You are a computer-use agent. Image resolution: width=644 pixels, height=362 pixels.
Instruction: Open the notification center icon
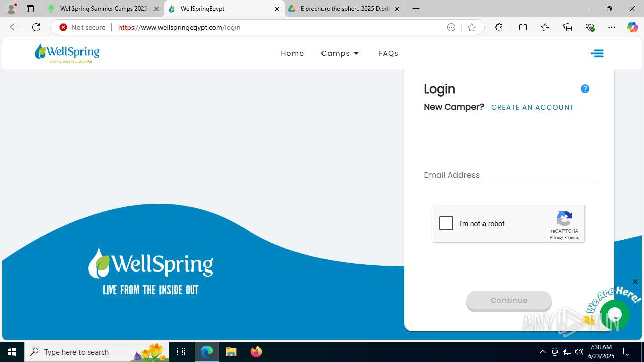(628, 352)
